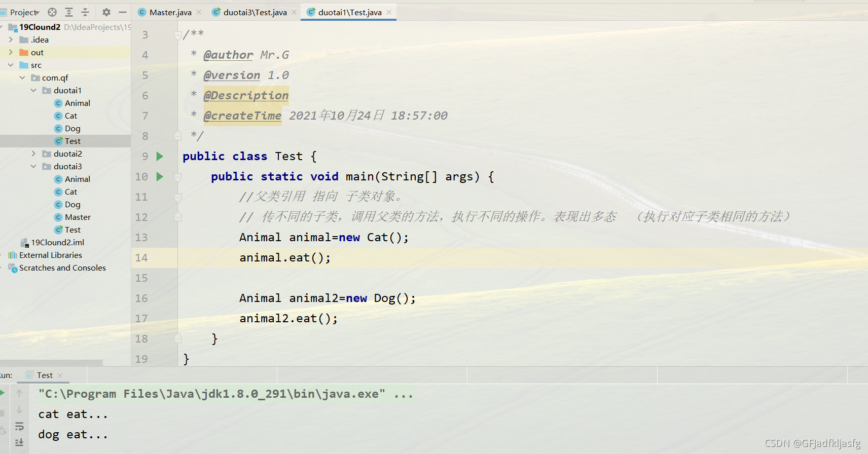Close the Master.java tab
Viewport: 868px width, 454px height.
point(199,12)
